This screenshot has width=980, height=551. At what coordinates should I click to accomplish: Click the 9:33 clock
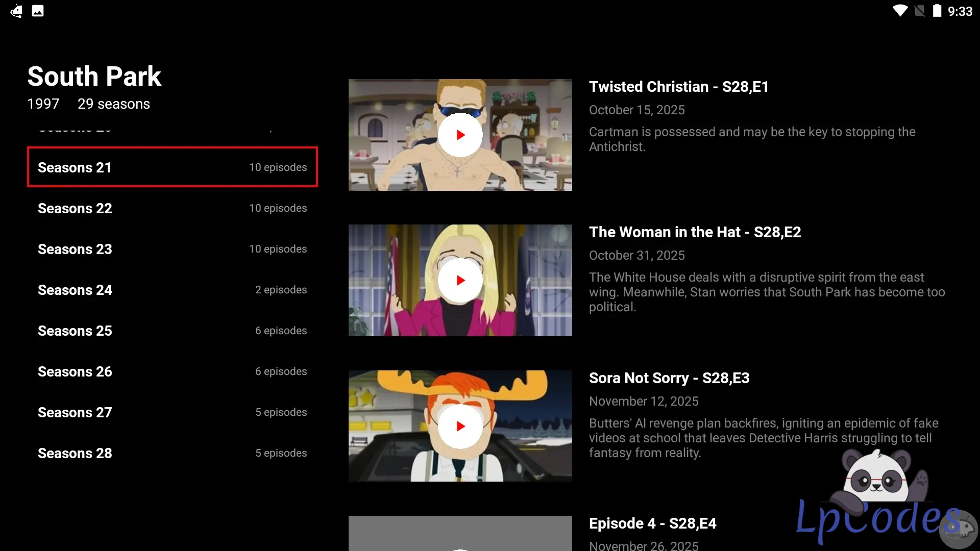[960, 11]
